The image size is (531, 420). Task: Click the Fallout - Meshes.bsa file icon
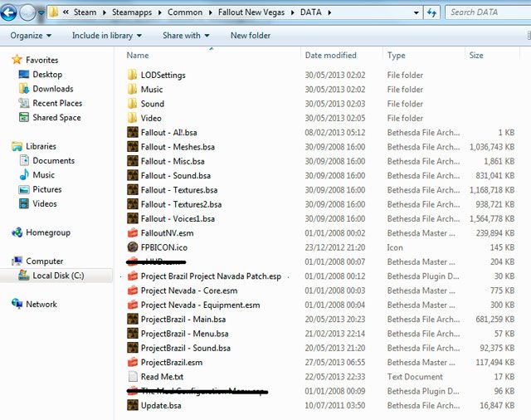(x=133, y=147)
